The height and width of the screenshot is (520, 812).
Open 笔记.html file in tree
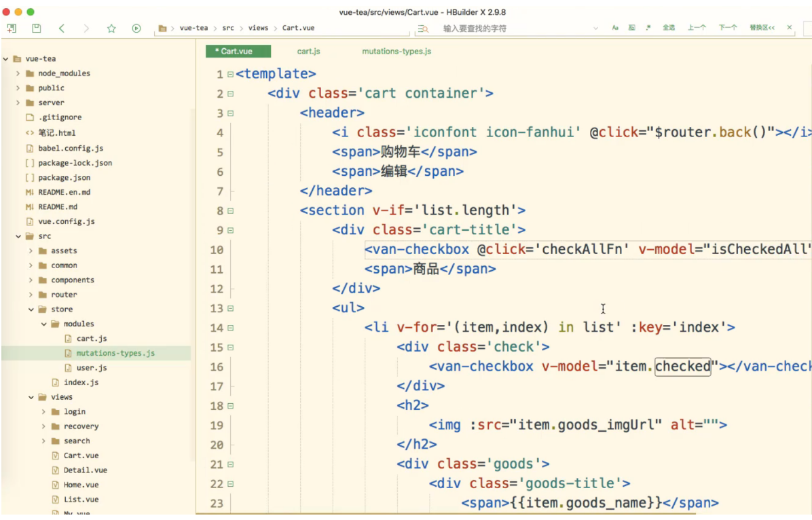(56, 132)
